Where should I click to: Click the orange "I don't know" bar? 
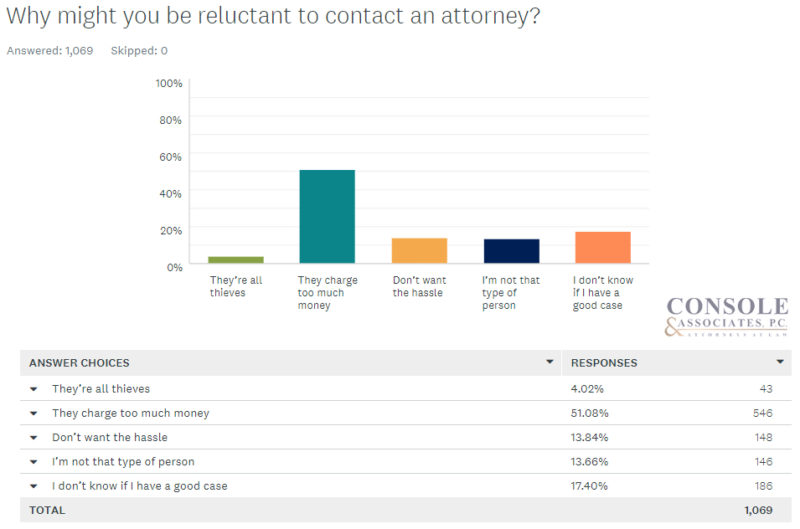coord(602,247)
